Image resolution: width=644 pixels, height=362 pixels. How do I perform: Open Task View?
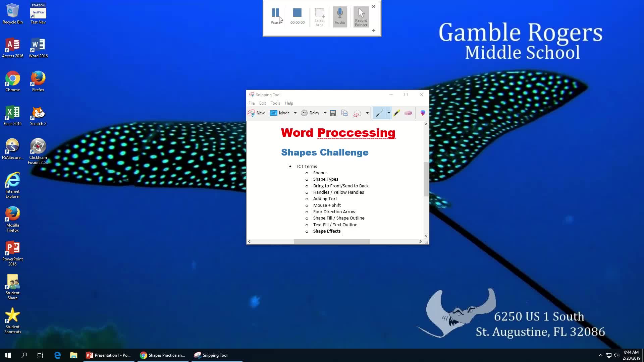pos(40,355)
